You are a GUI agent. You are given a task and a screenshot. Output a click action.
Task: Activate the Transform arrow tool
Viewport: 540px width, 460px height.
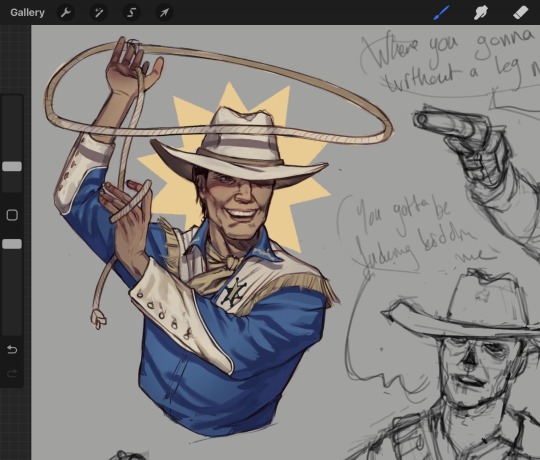point(164,13)
